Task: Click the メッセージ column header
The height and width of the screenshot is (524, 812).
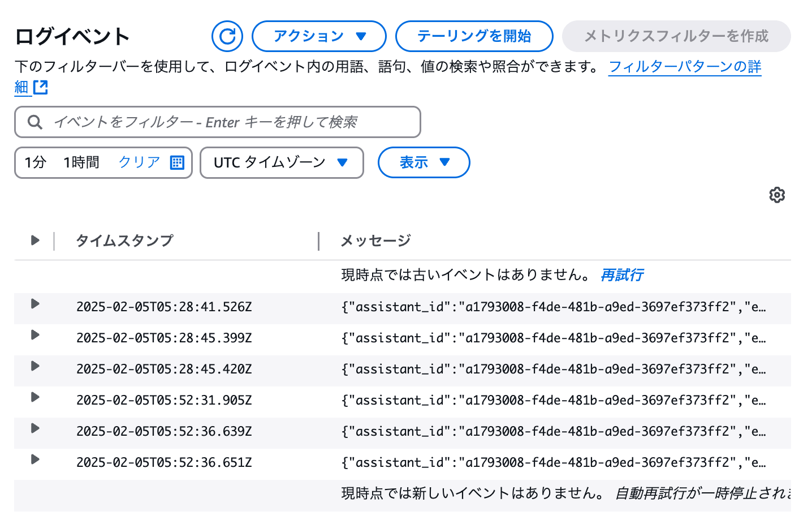Action: click(375, 240)
